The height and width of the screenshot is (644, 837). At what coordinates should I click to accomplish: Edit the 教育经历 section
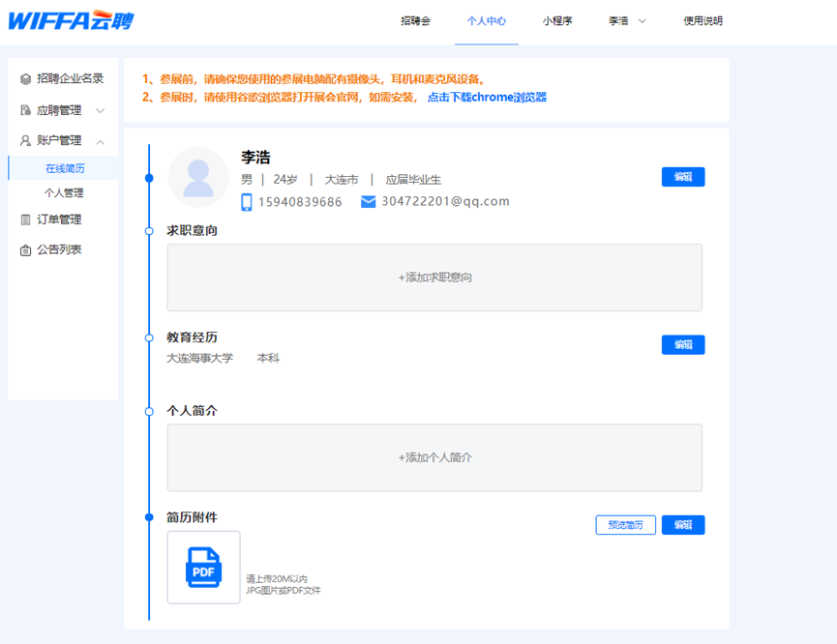(x=683, y=345)
